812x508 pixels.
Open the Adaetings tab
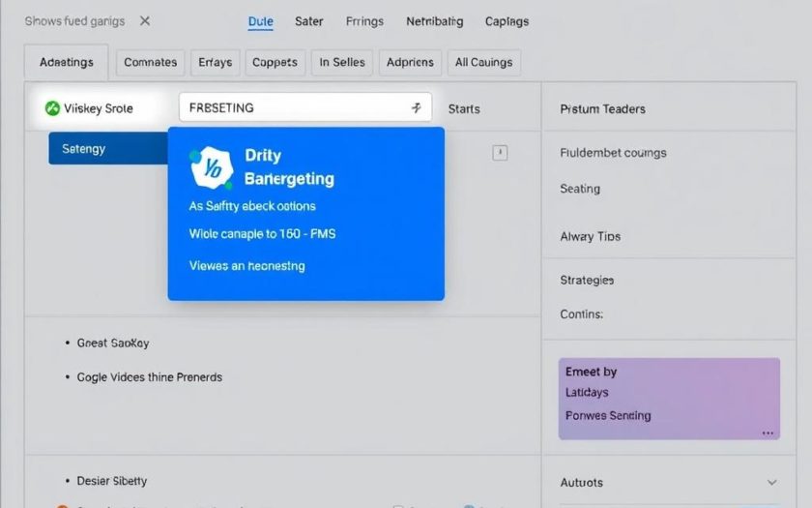pyautogui.click(x=67, y=62)
